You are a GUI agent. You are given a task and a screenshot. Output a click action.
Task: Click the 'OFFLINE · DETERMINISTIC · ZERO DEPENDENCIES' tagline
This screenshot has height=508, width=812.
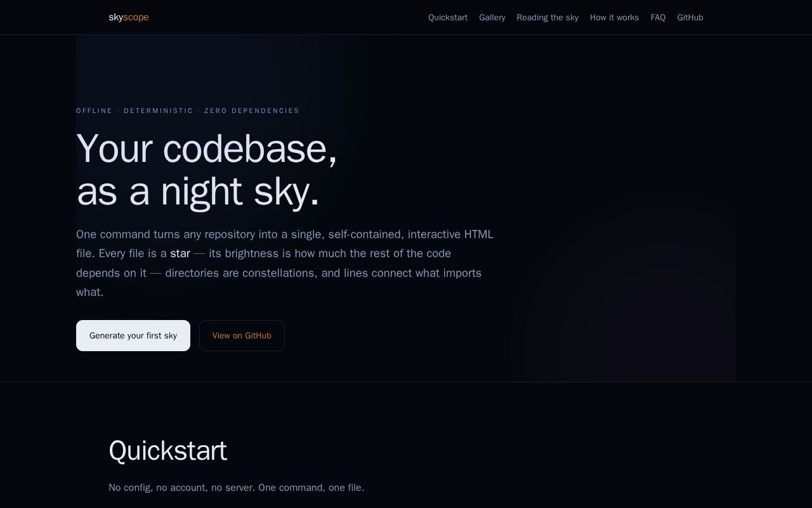(x=188, y=110)
